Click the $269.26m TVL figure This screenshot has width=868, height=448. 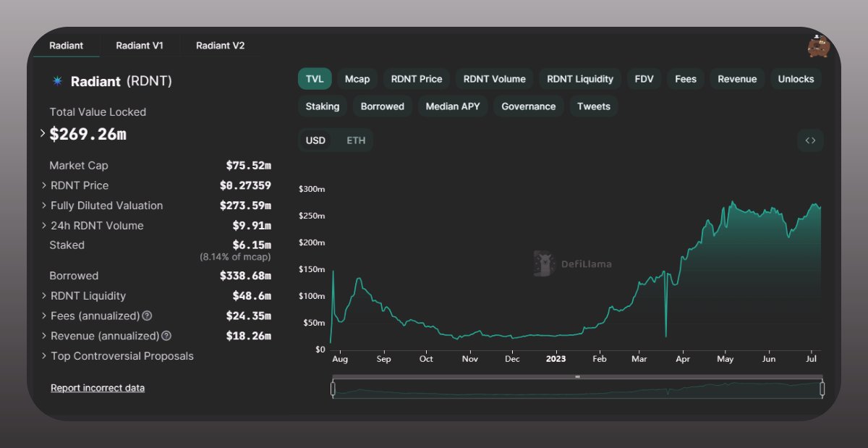coord(88,134)
